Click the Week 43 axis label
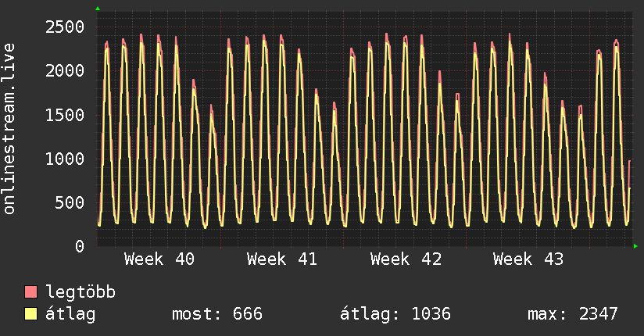 click(528, 259)
